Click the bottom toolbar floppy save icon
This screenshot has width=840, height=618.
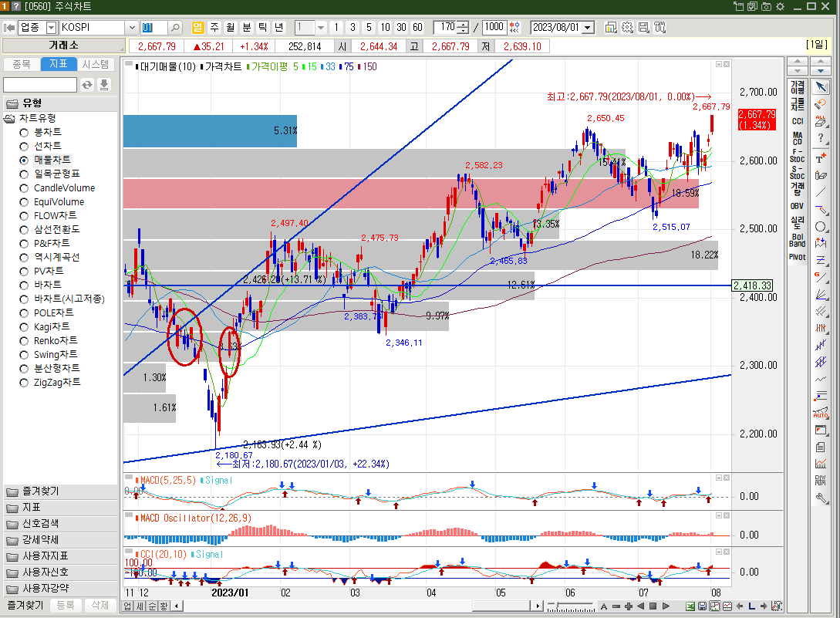point(703,606)
